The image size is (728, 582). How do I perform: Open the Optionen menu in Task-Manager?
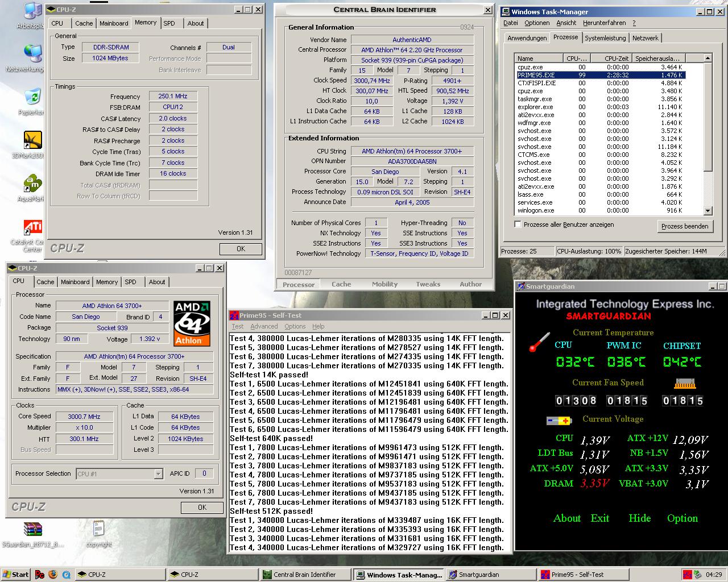pyautogui.click(x=537, y=23)
